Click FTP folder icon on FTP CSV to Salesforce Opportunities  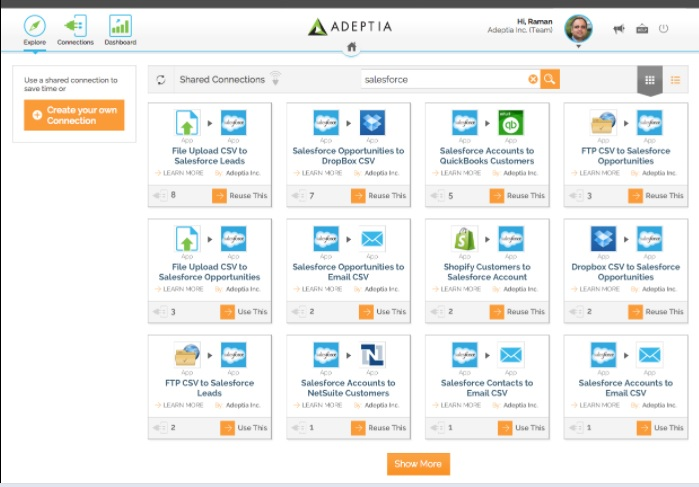[604, 122]
